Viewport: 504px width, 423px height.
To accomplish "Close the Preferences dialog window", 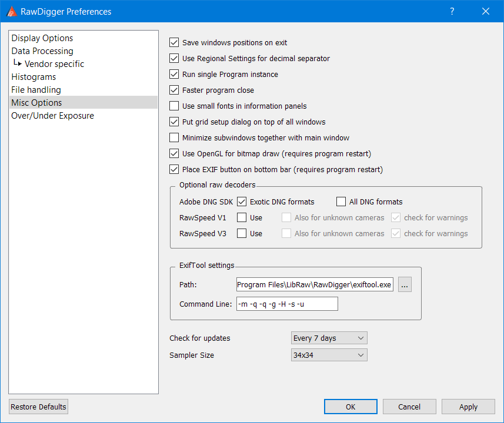I will [x=486, y=11].
